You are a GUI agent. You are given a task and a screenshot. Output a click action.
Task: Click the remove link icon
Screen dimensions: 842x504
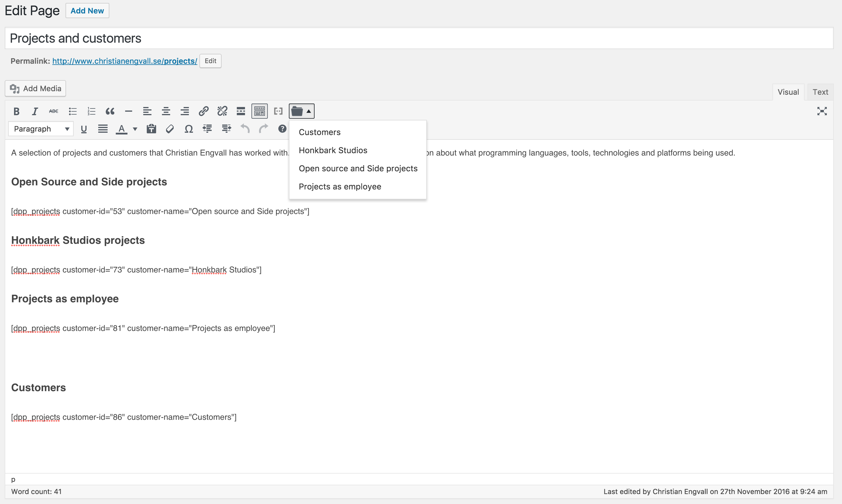pyautogui.click(x=222, y=111)
